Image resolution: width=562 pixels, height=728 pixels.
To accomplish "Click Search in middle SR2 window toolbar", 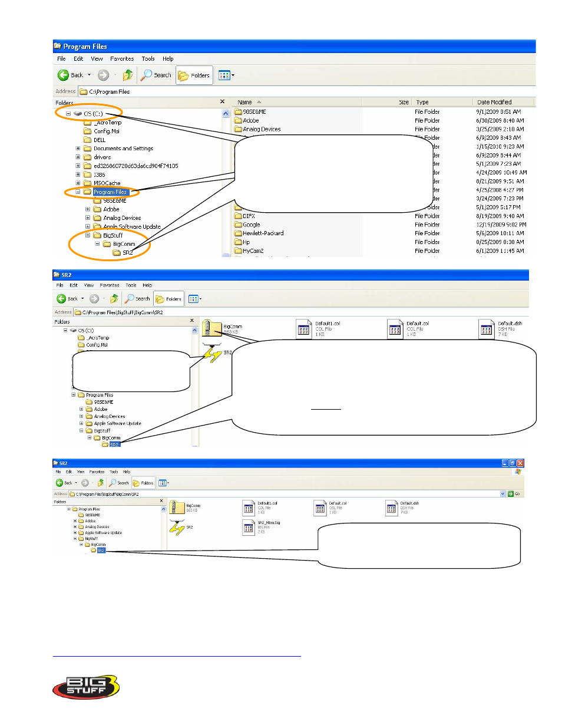I will (x=137, y=299).
